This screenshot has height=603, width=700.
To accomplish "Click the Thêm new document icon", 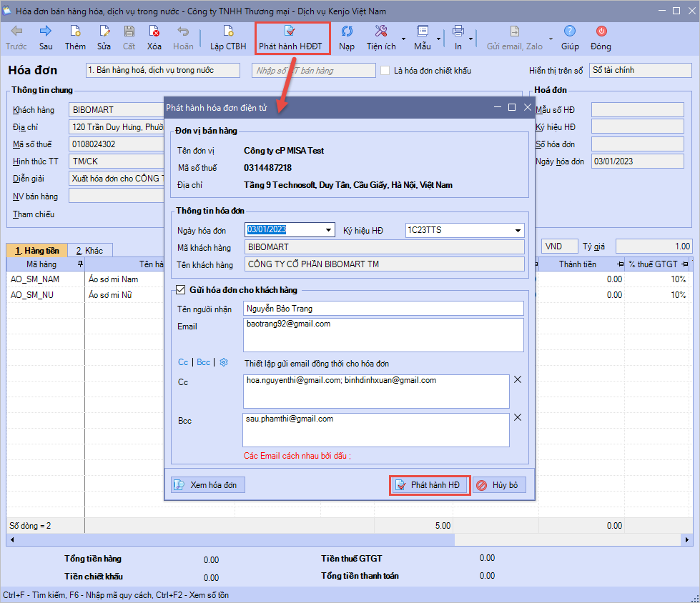I will (x=75, y=31).
